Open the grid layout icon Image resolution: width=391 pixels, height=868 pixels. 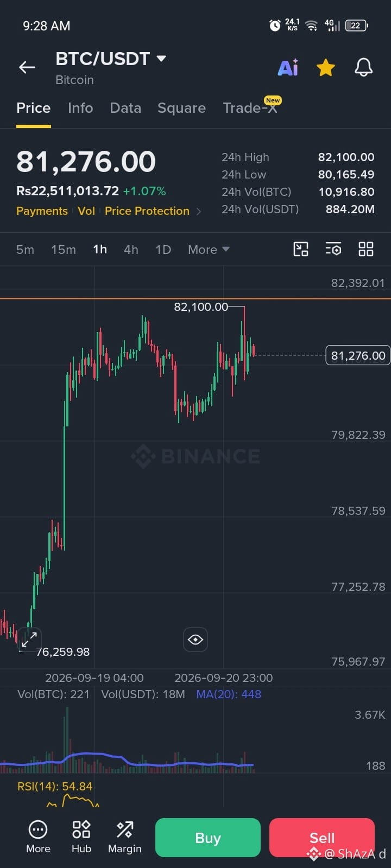pyautogui.click(x=366, y=249)
